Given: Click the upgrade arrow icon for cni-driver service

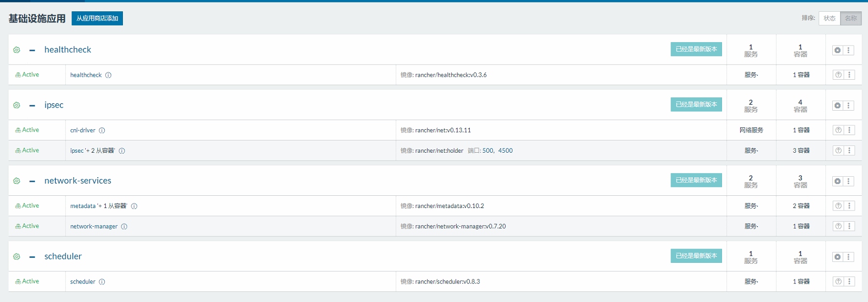Looking at the screenshot, I should 838,130.
